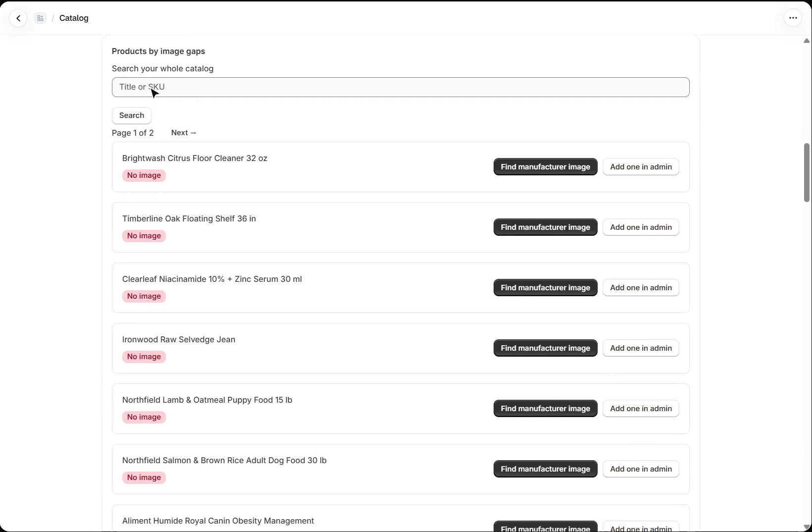Open the three-dots more options menu
The height and width of the screenshot is (532, 812).
point(793,18)
